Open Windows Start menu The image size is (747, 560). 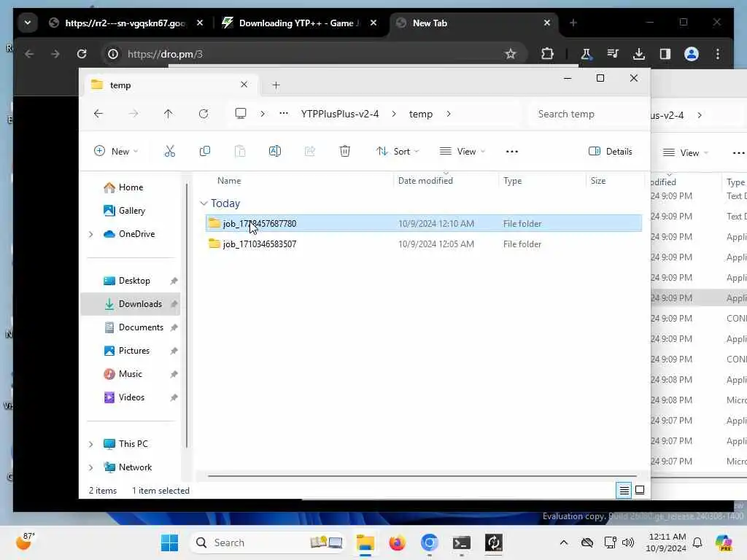pos(169,542)
